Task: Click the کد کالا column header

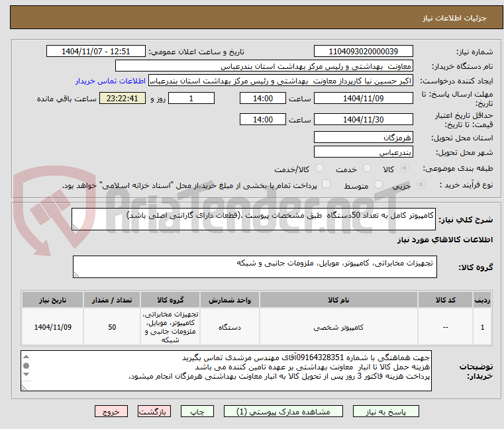Action: point(445,300)
